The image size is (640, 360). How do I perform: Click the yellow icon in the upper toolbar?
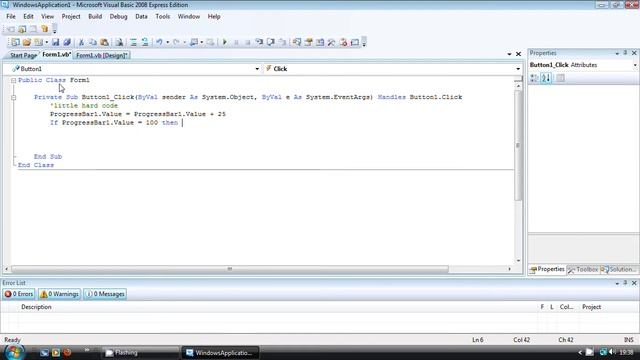(44, 29)
